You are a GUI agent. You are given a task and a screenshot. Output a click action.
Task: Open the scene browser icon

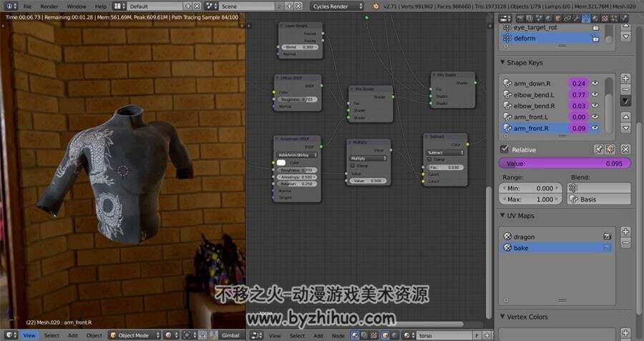point(211,6)
